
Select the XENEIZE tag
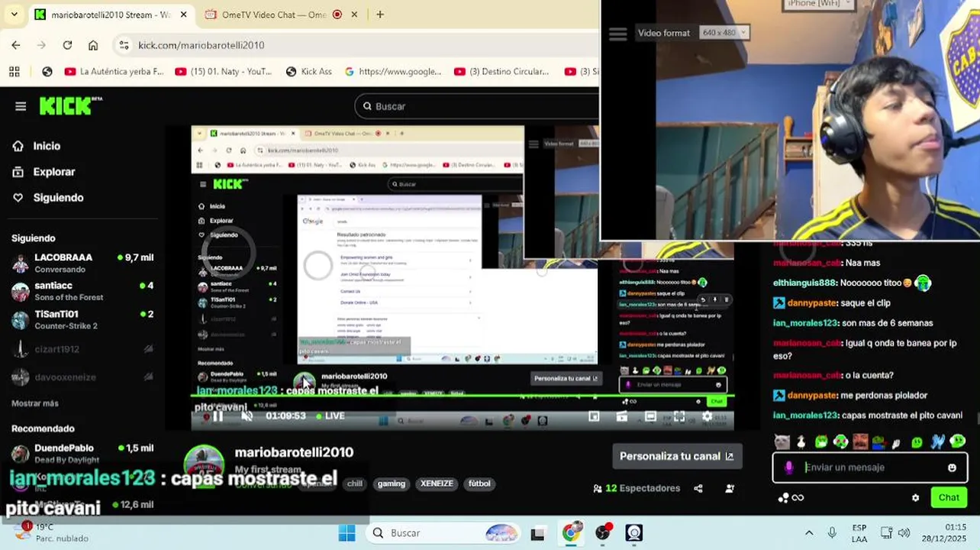coord(437,484)
